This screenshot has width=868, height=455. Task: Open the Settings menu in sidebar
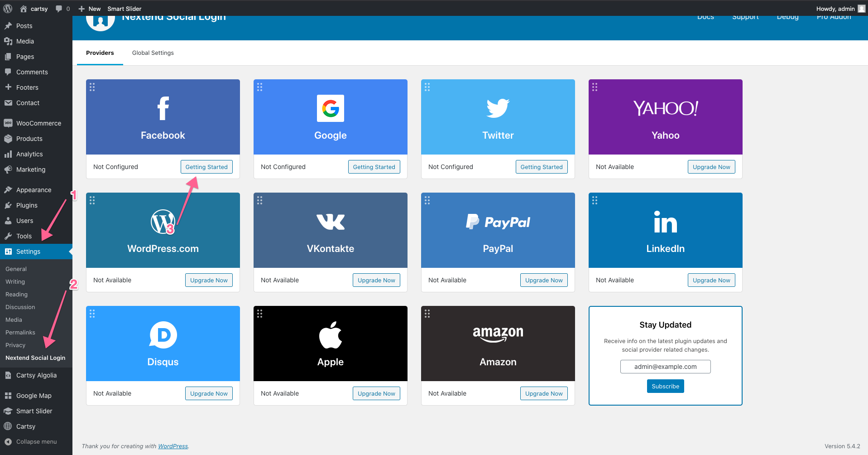point(36,252)
